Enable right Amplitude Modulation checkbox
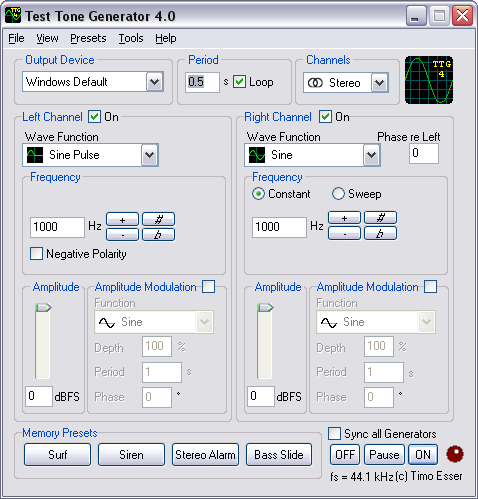This screenshot has width=478, height=499. point(430,287)
